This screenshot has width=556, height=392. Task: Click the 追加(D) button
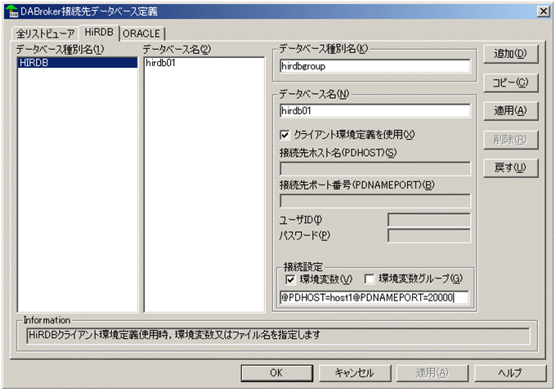510,54
